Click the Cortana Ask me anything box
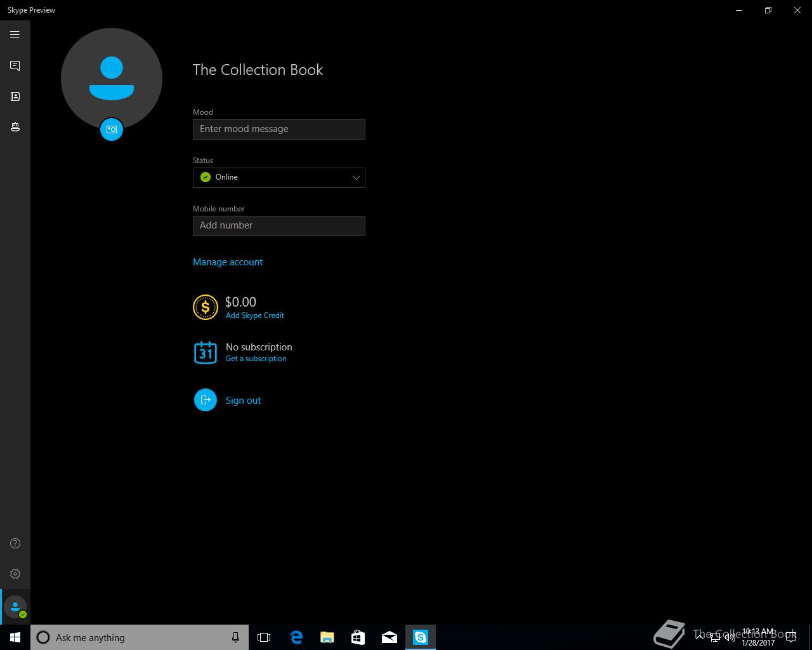This screenshot has width=812, height=650. [x=140, y=637]
